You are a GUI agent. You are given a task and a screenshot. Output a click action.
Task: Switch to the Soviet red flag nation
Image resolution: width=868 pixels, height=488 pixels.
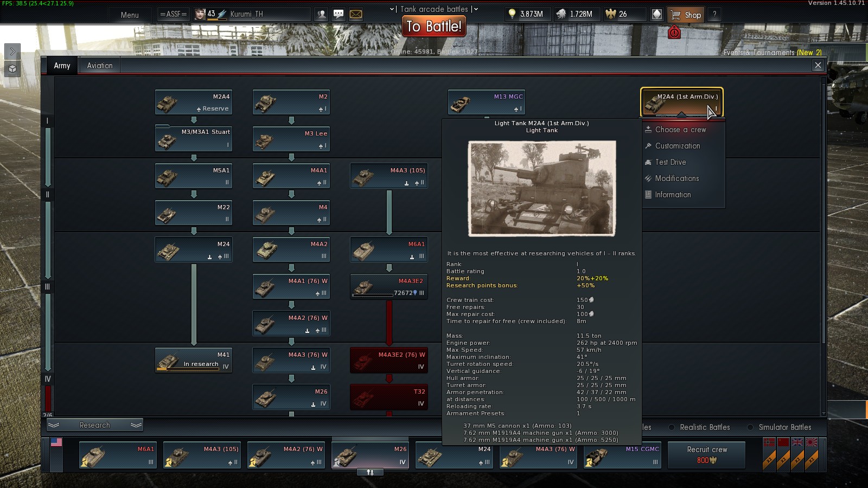pyautogui.click(x=783, y=442)
